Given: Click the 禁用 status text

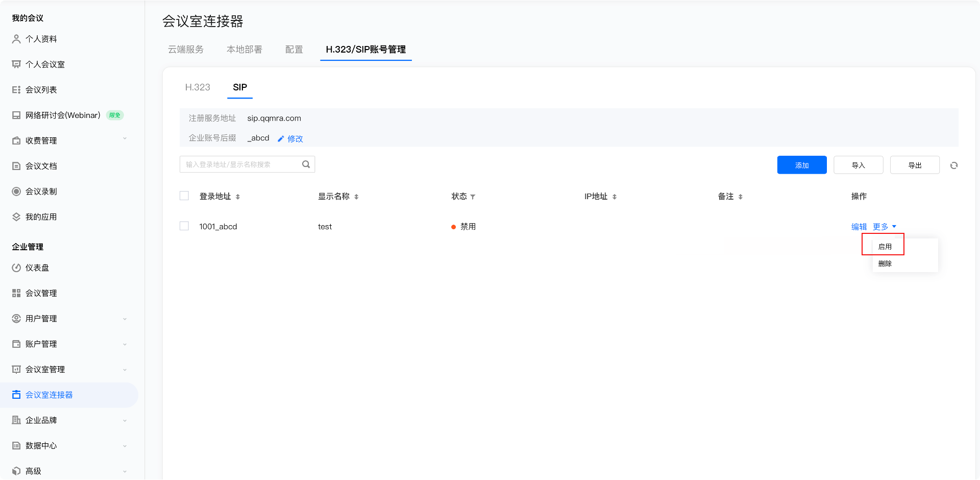Looking at the screenshot, I should tap(468, 227).
